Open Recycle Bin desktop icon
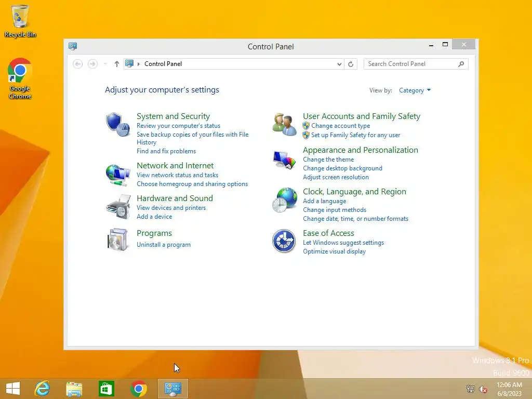 tap(20, 21)
